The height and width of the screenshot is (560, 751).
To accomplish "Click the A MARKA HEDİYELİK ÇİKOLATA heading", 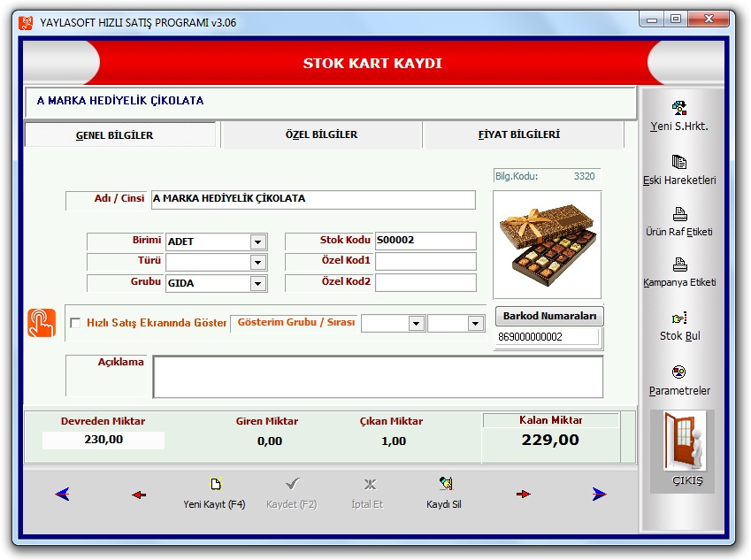I will tap(120, 101).
